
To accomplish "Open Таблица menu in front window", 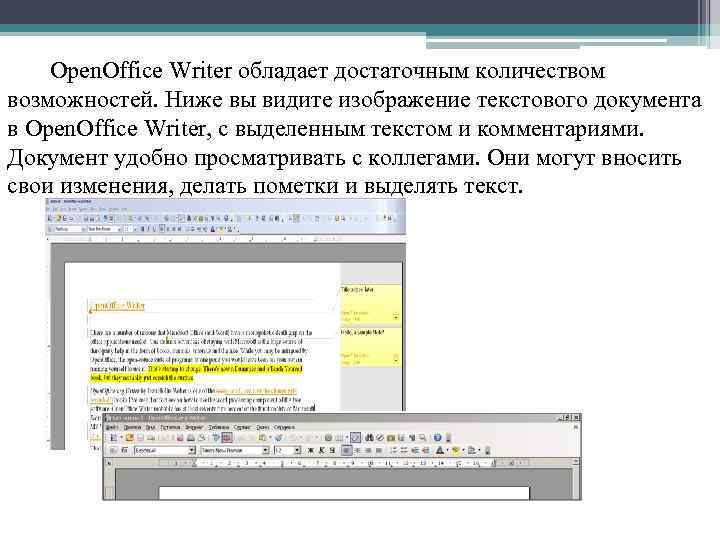I will pos(219,427).
